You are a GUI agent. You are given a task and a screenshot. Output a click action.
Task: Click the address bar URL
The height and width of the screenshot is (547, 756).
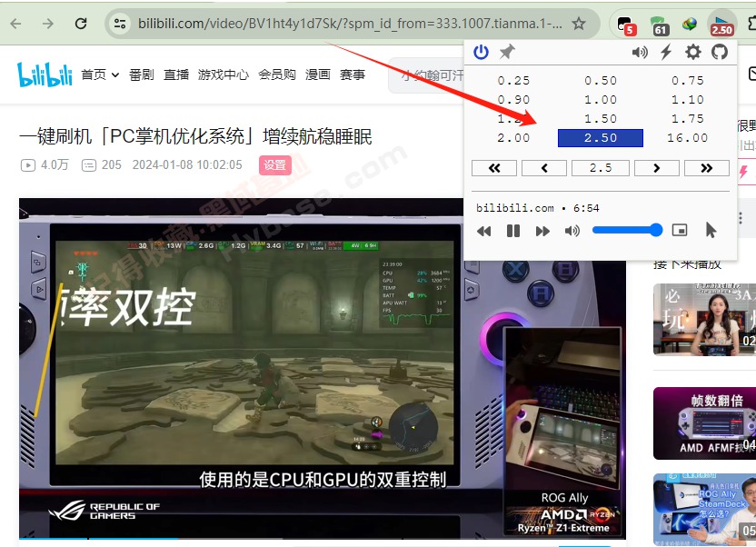click(x=350, y=23)
